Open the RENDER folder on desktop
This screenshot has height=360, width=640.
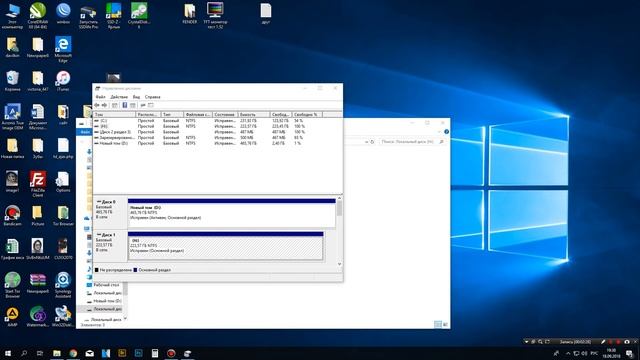point(189,13)
